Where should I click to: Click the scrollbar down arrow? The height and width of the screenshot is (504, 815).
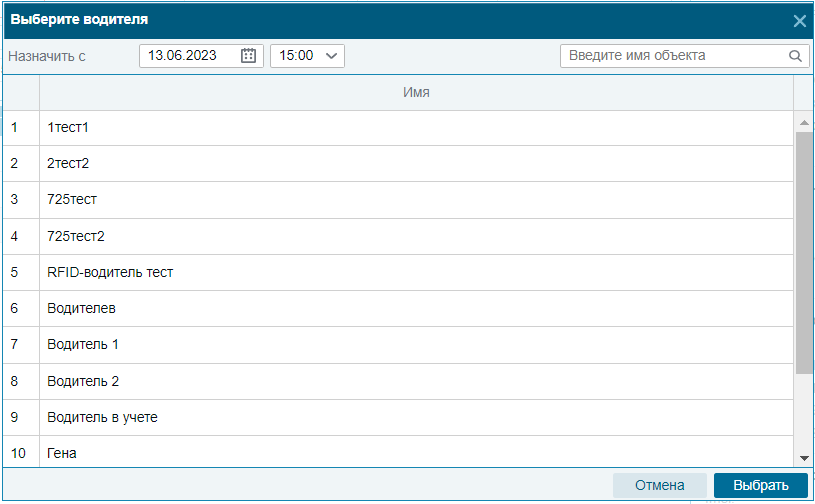(804, 458)
